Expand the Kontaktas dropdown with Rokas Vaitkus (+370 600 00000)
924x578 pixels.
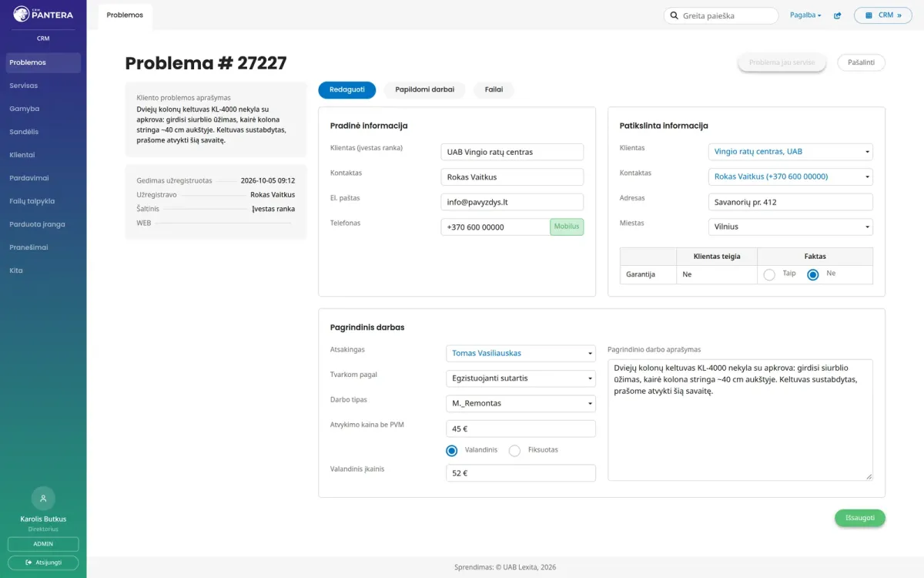click(x=790, y=176)
